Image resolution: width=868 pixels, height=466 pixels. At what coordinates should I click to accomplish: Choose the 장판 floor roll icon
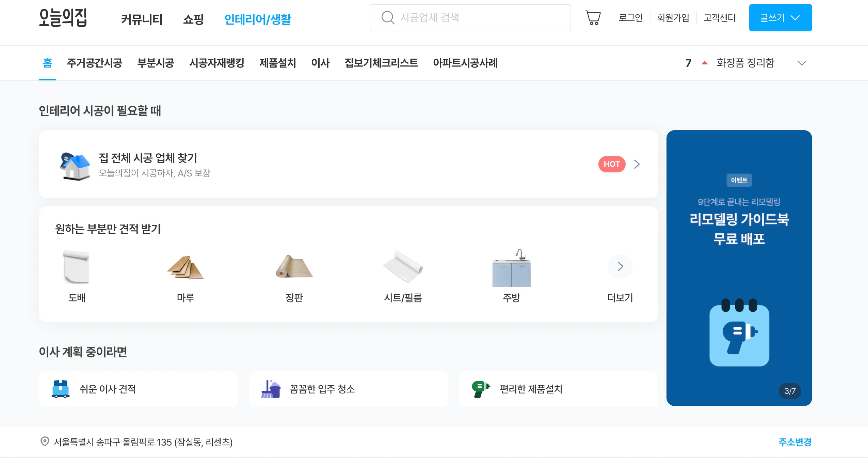click(294, 267)
